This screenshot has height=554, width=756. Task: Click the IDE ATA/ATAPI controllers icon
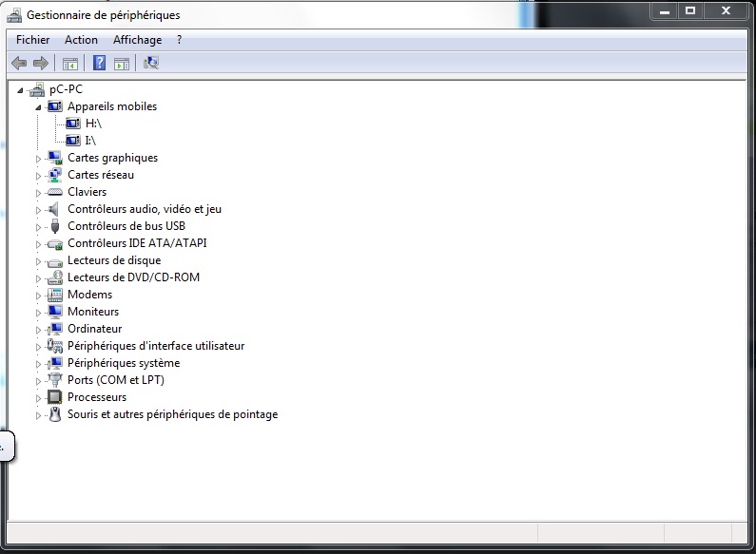[x=55, y=244]
